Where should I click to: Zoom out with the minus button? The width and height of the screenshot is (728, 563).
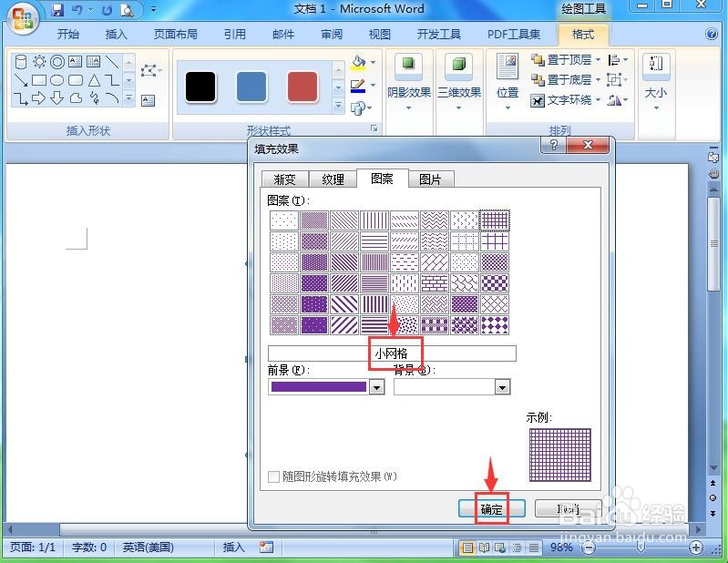tap(589, 548)
